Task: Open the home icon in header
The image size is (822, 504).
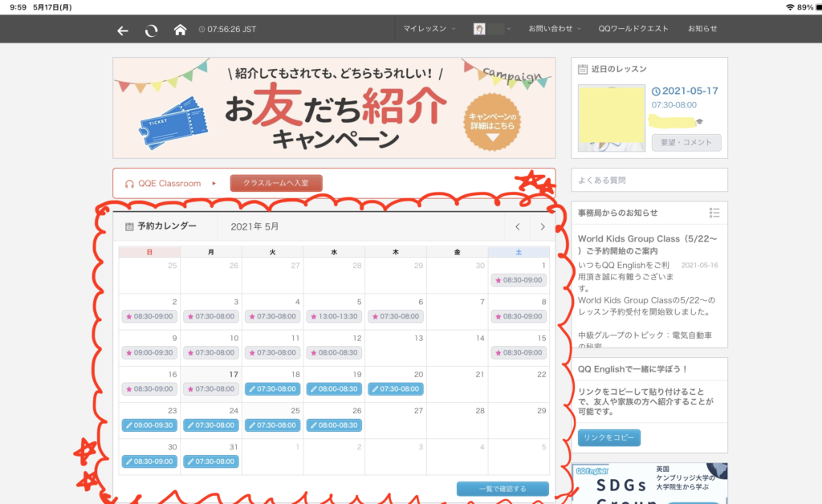Action: click(x=180, y=30)
